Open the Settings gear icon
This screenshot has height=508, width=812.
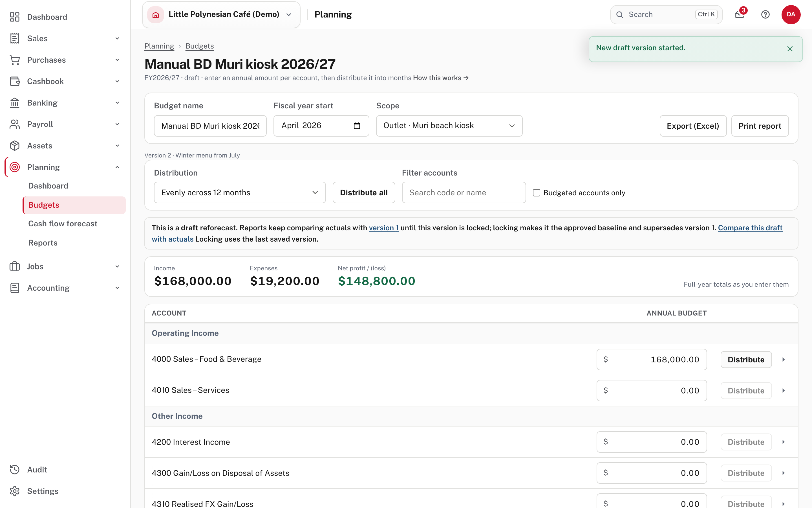coord(14,491)
